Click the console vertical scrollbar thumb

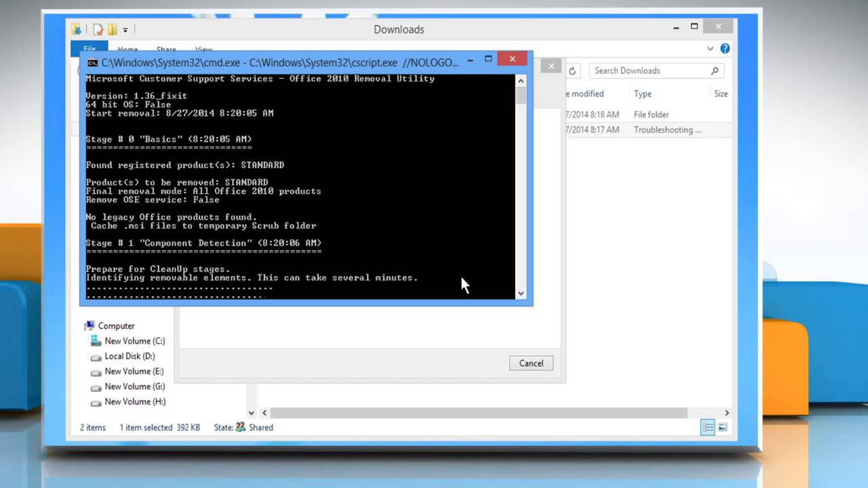pos(521,95)
